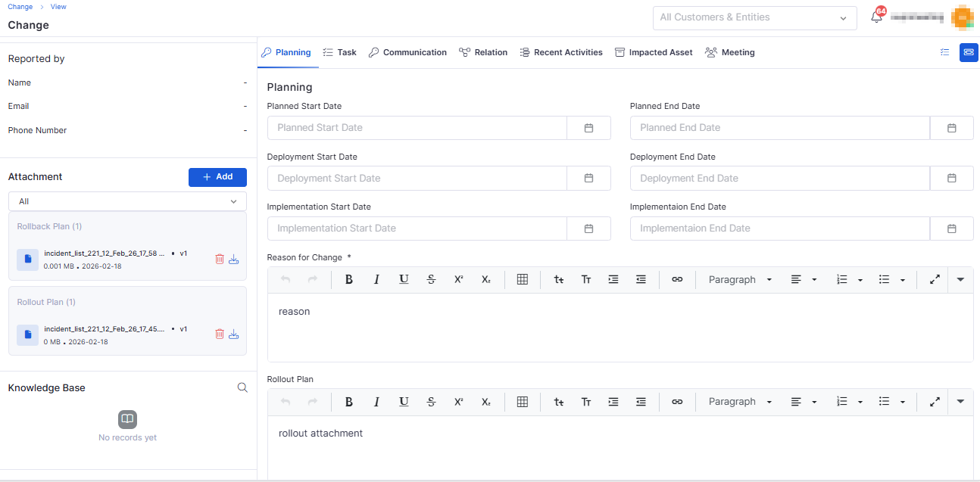This screenshot has width=980, height=482.
Task: Insert link in Rollout Plan editor
Action: [x=677, y=402]
